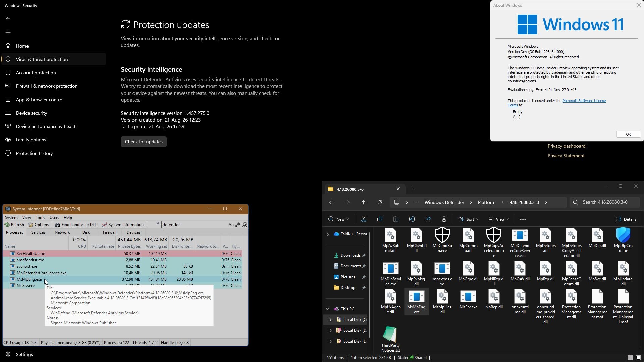Open Device security section

coord(54,113)
